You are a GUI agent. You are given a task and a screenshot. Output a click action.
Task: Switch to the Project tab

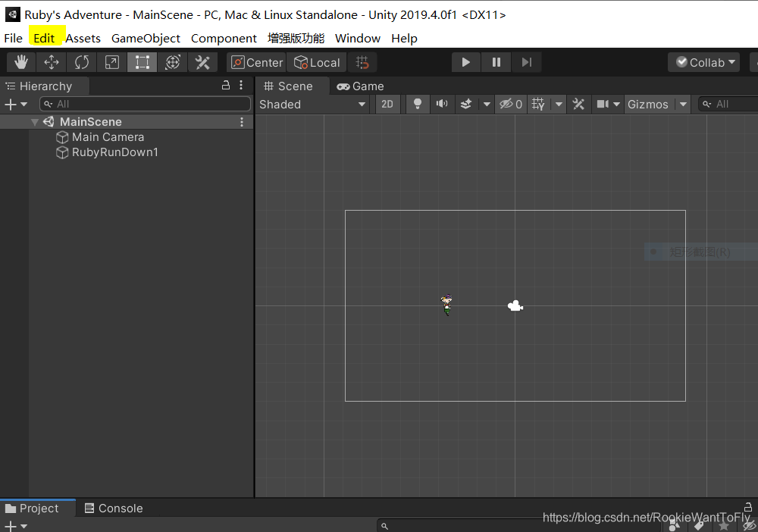click(38, 509)
